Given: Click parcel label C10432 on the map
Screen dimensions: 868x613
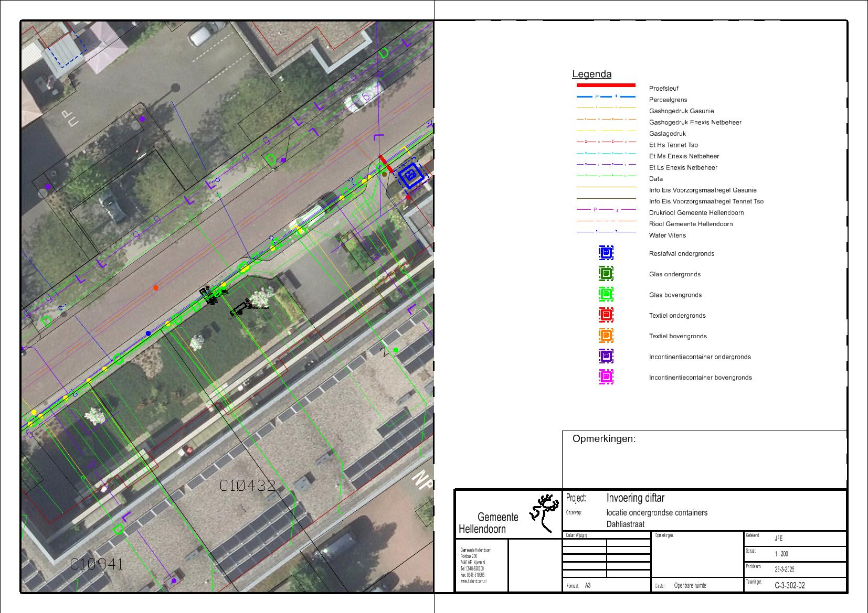Looking at the screenshot, I should (248, 486).
